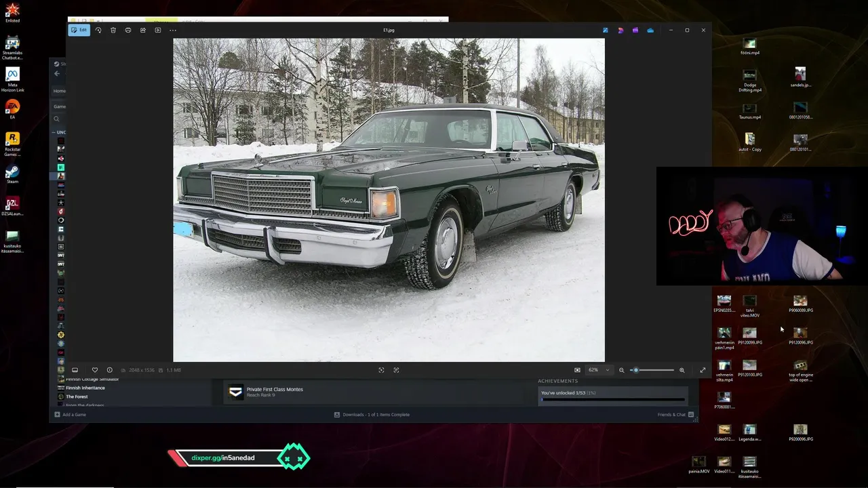This screenshot has width=868, height=488.
Task: Delete the photo with trash icon
Action: (113, 30)
